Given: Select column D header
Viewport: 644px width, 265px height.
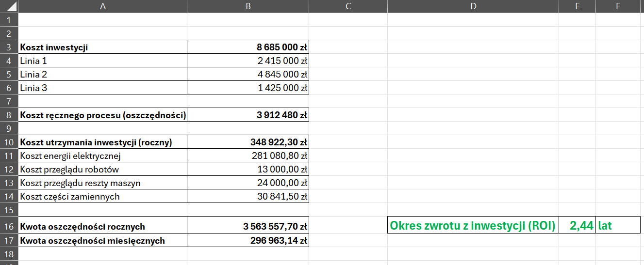Looking at the screenshot, I should [473, 6].
